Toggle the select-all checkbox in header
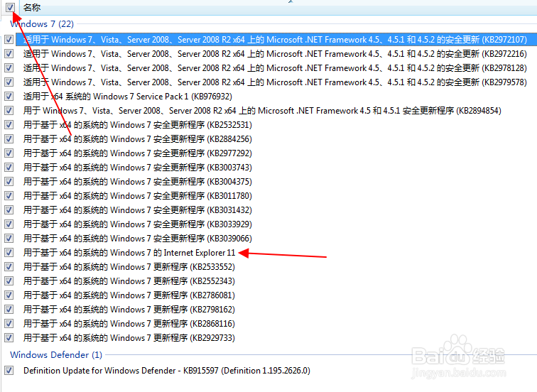 [x=10, y=7]
